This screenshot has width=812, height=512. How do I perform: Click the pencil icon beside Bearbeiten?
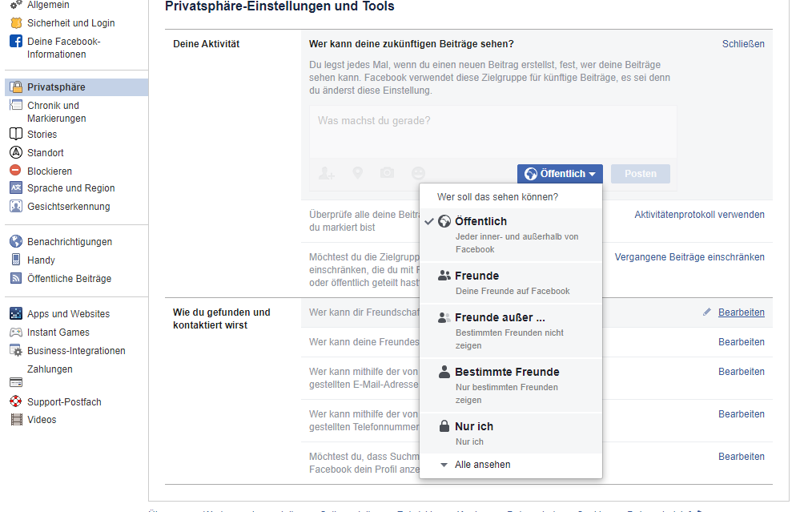pyautogui.click(x=706, y=312)
